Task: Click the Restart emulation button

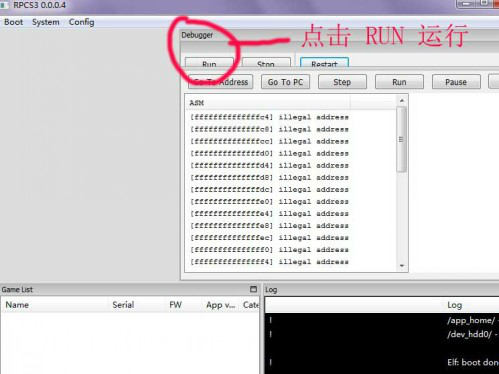Action: click(x=324, y=63)
